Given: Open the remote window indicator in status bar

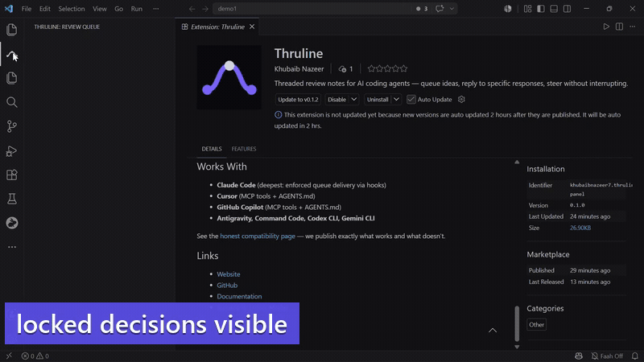Looking at the screenshot, I should click(x=9, y=356).
